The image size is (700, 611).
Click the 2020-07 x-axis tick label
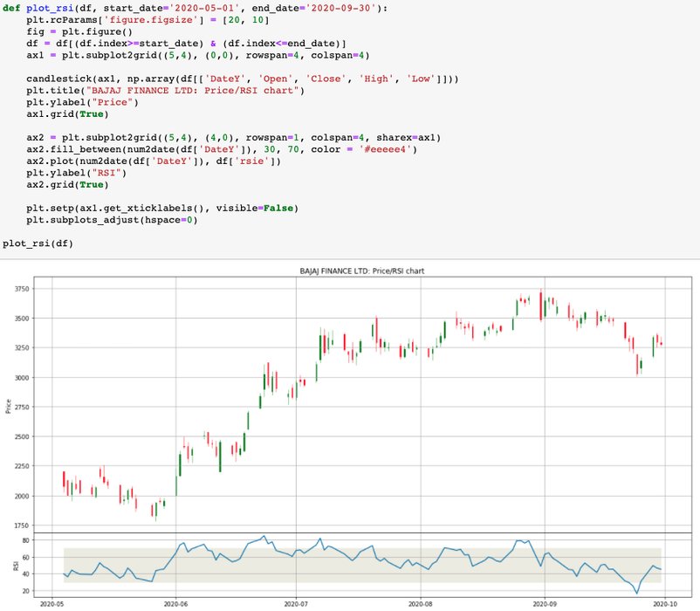click(x=297, y=603)
